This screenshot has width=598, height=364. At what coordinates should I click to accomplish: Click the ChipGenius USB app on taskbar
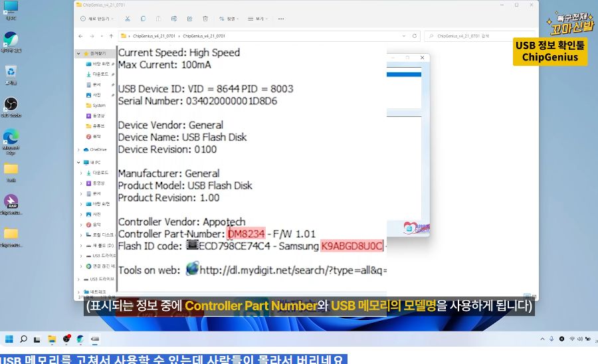[95, 339]
